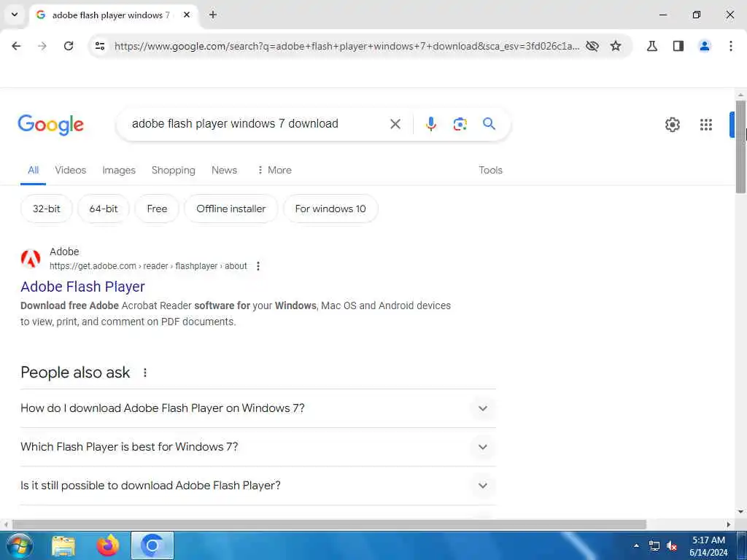
Task: Open Chrome Labs flask icon
Action: 652,46
